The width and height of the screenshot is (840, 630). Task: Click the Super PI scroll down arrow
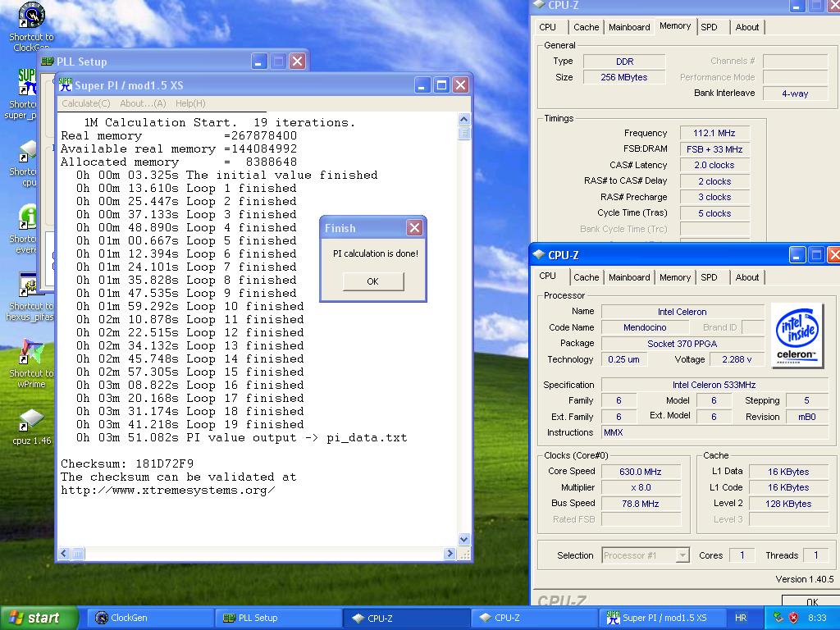tap(464, 540)
